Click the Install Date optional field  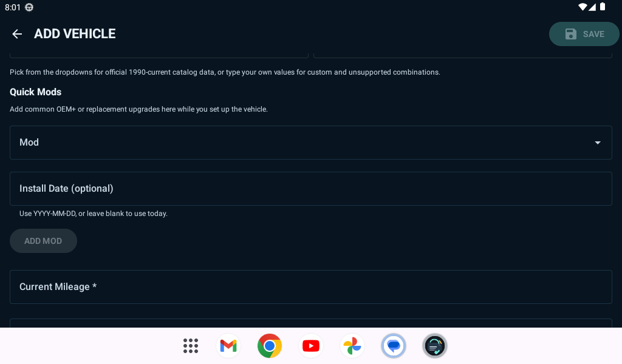coord(311,188)
